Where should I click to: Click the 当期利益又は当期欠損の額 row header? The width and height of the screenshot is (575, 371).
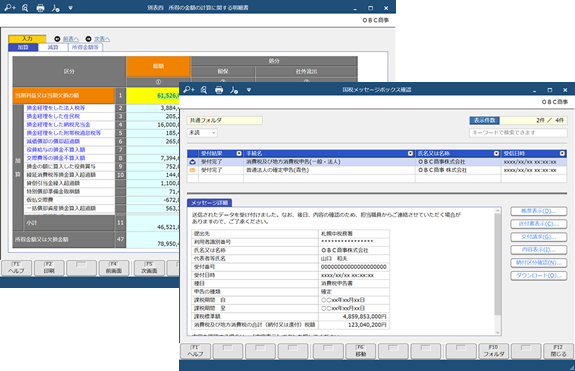tap(63, 96)
